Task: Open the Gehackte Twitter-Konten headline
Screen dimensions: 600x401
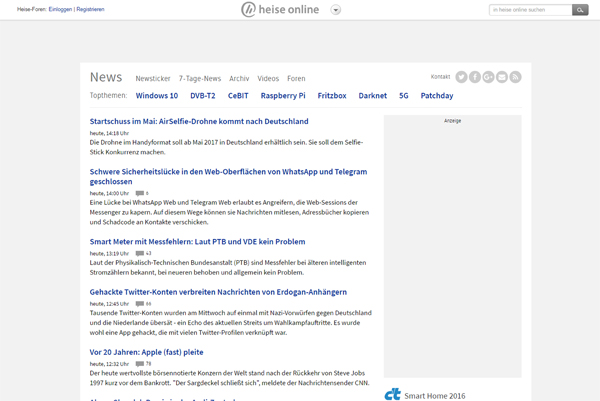Action: click(218, 292)
